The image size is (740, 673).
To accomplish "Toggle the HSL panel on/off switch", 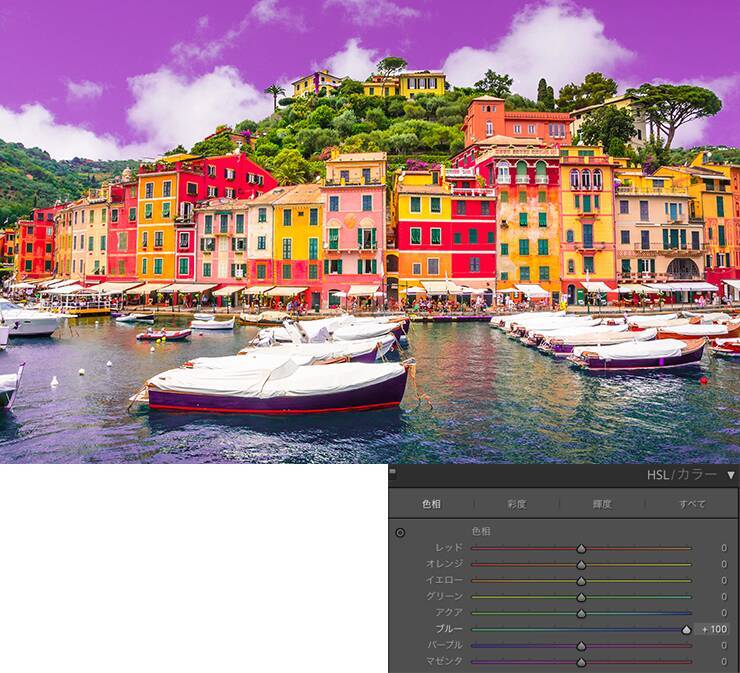I will [393, 474].
